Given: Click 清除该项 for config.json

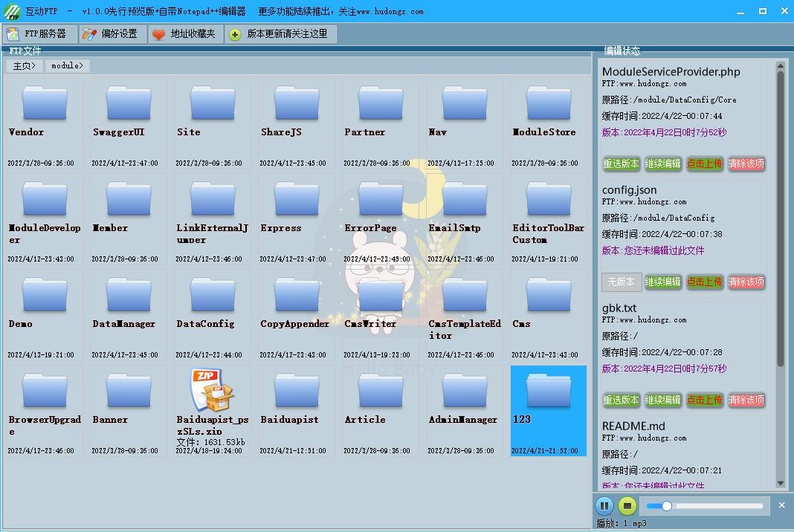Looking at the screenshot, I should (746, 282).
